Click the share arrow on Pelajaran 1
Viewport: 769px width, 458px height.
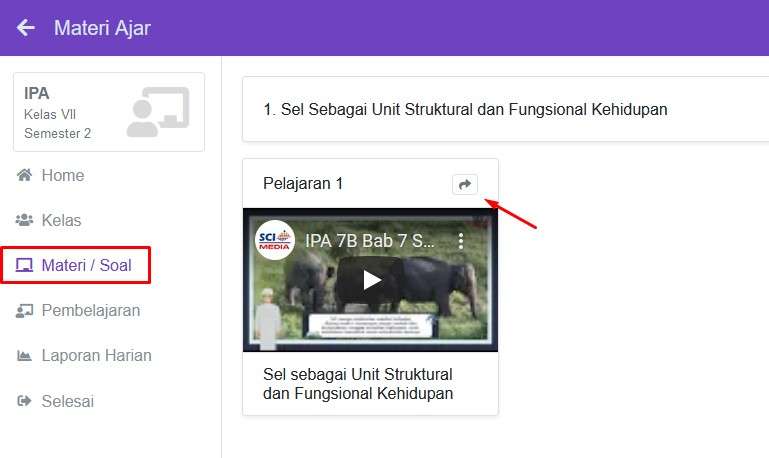coord(464,184)
